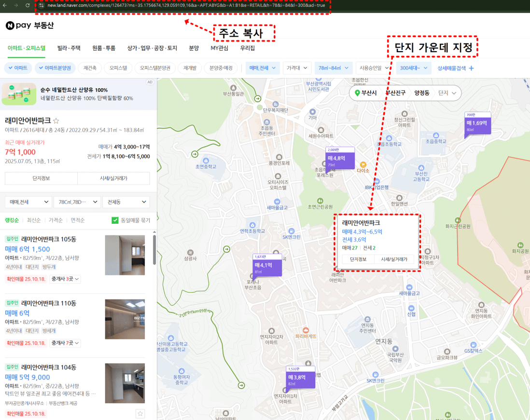Click the browser reload icon
The image size is (530, 420).
tap(28, 5)
